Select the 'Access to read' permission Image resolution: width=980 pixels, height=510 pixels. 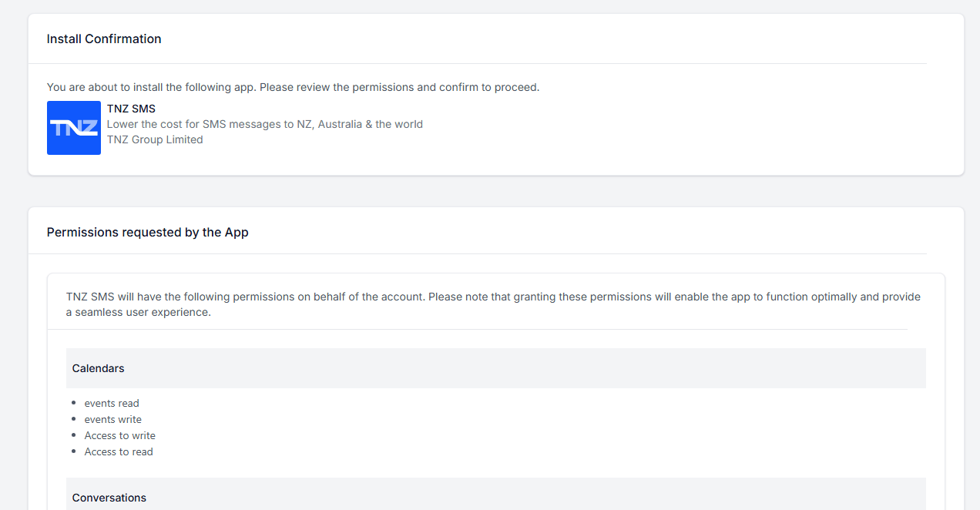119,451
